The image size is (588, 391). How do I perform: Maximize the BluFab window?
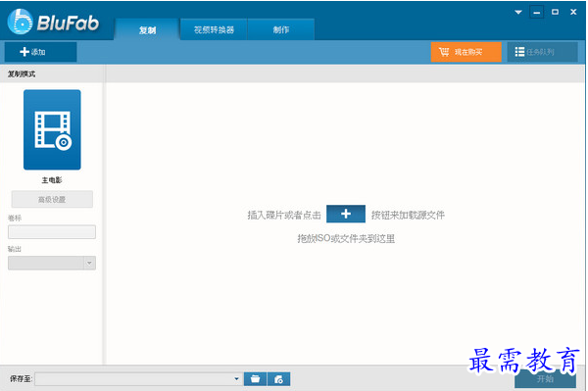pyautogui.click(x=555, y=12)
